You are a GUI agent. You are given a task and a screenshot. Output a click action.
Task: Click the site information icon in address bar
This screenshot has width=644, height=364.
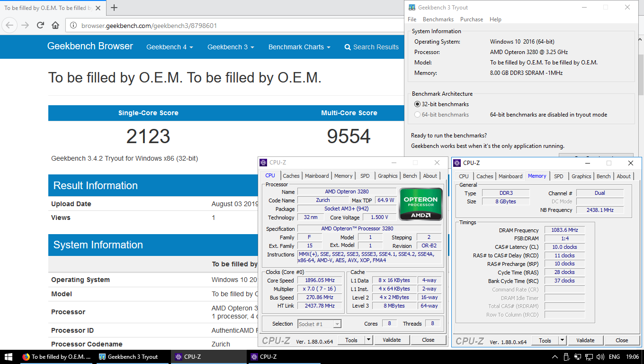tap(74, 26)
